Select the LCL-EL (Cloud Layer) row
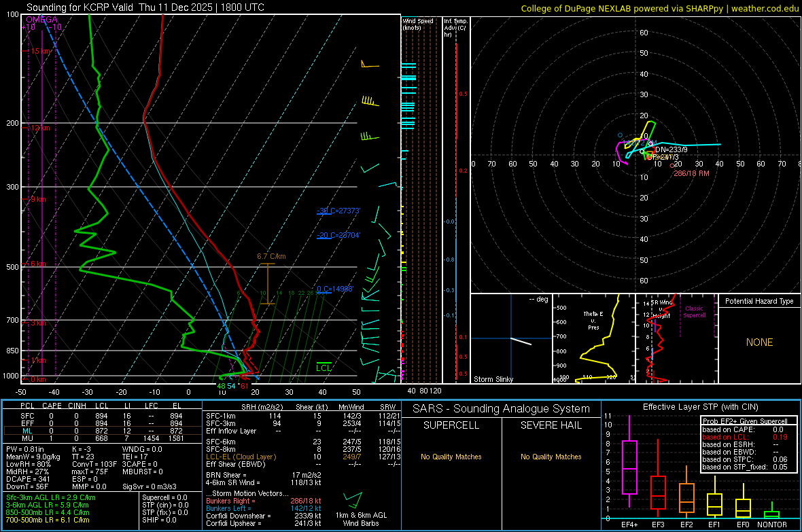Image resolution: width=802 pixels, height=532 pixels. pyautogui.click(x=303, y=457)
